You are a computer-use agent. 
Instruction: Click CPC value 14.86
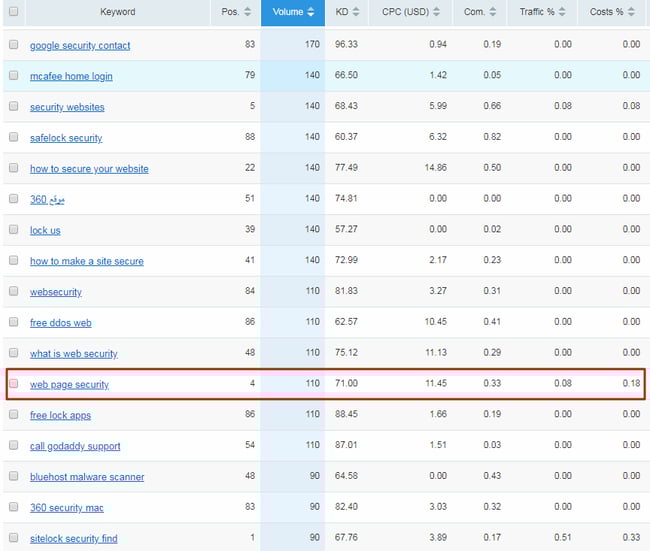click(x=436, y=167)
